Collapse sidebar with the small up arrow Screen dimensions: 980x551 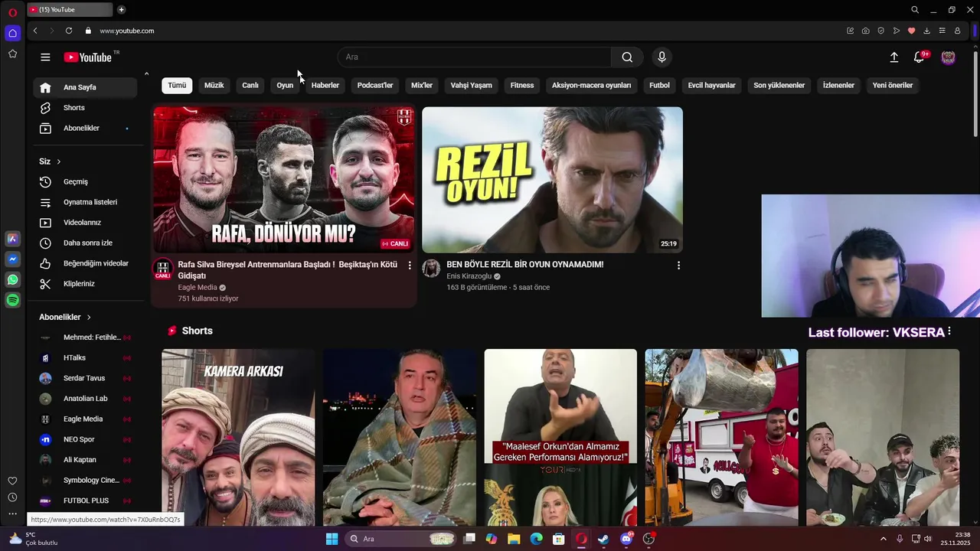click(146, 73)
